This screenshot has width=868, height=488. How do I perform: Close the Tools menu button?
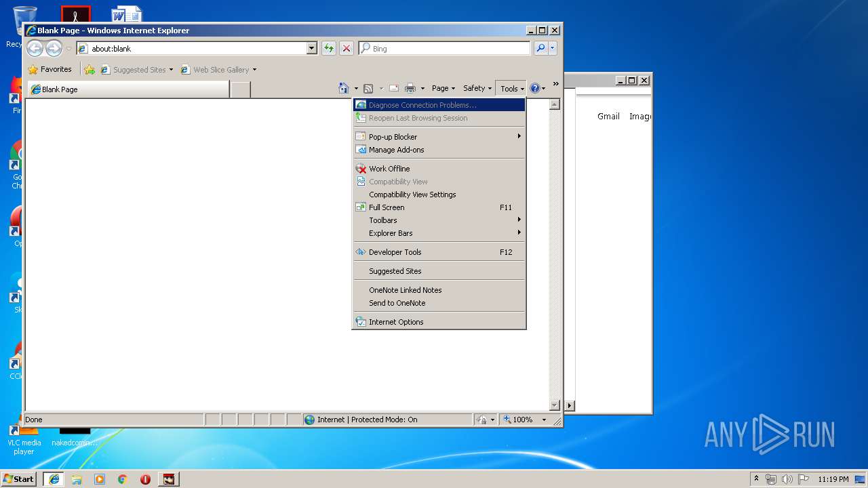[x=511, y=88]
